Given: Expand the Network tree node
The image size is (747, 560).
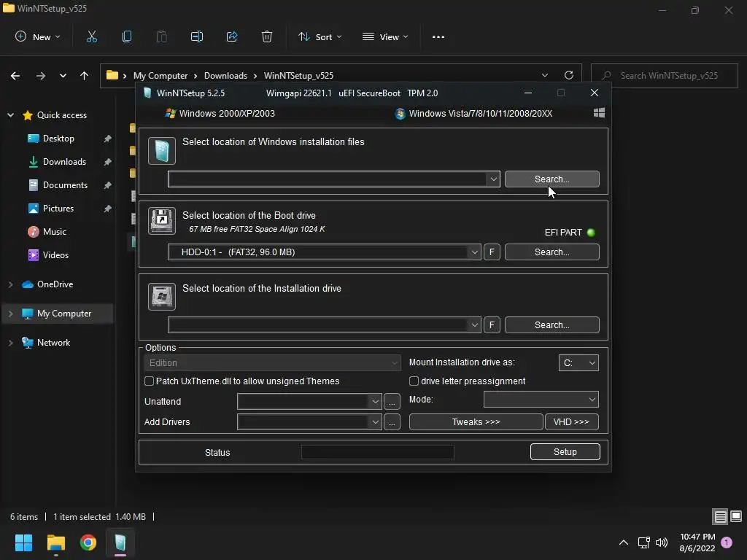Looking at the screenshot, I should coord(10,343).
